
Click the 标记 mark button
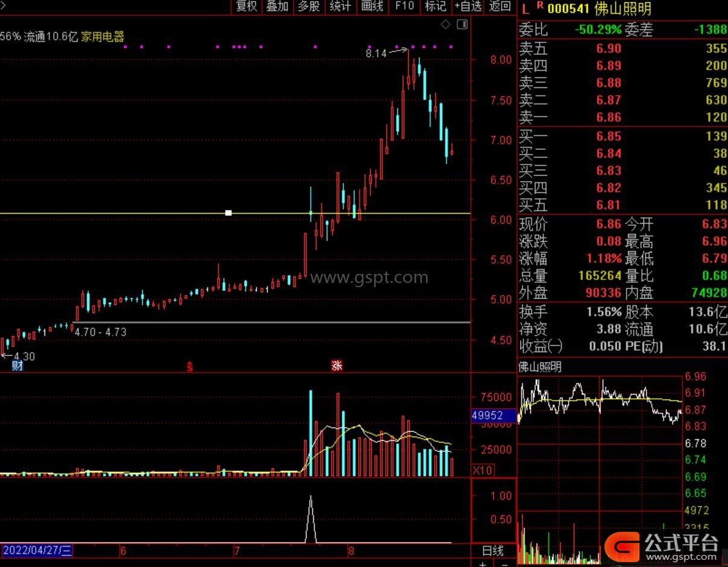click(435, 7)
